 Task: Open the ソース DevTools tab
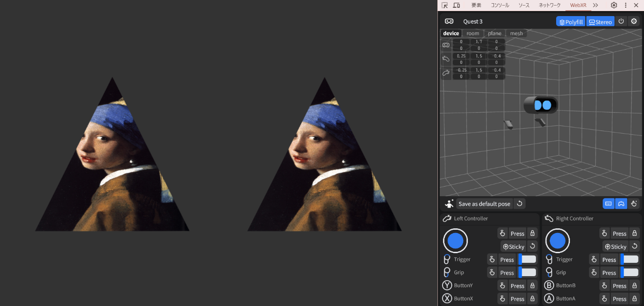click(524, 5)
